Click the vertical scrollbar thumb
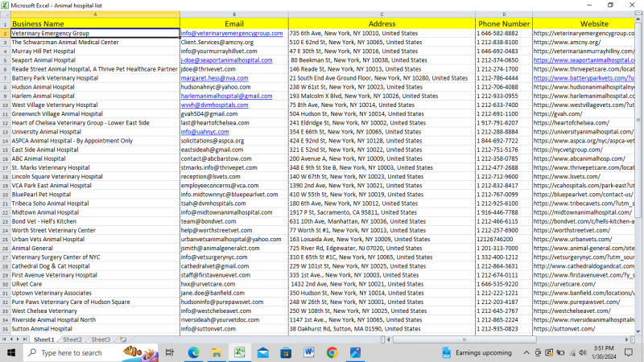644x362 pixels. click(638, 119)
